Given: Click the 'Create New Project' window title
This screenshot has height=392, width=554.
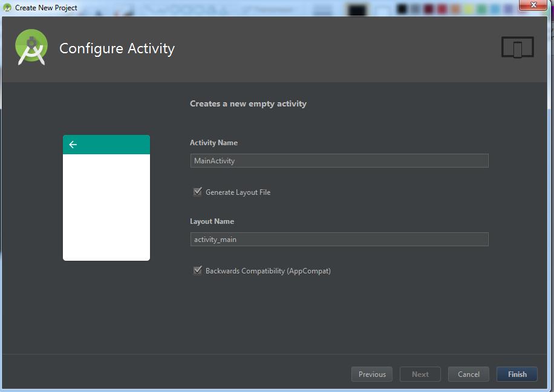Looking at the screenshot, I should (46, 8).
